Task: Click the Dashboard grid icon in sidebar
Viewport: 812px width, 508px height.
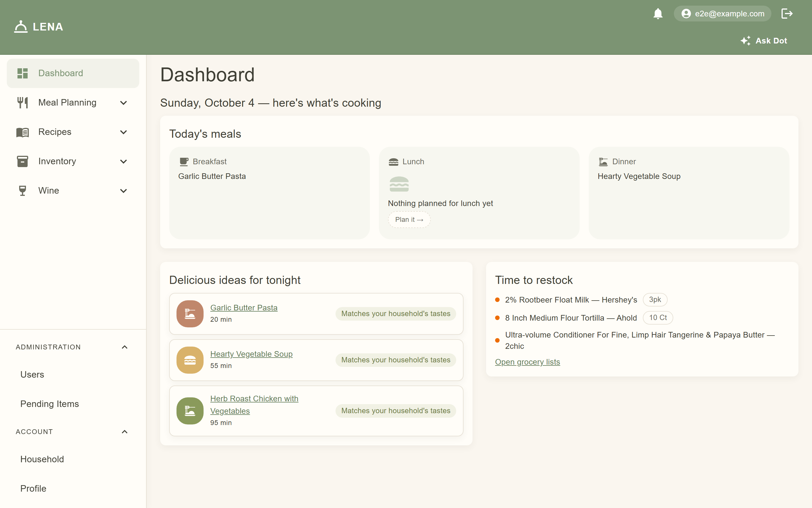Action: [23, 73]
